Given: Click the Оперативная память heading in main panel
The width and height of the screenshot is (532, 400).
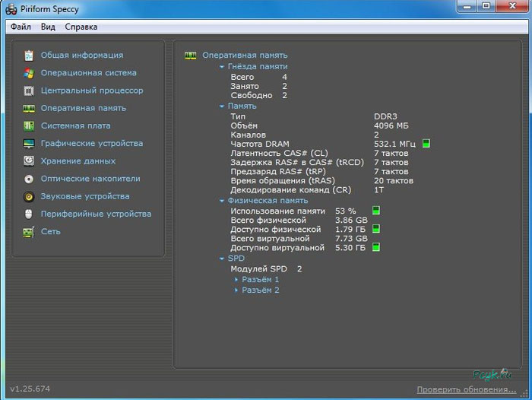Looking at the screenshot, I should 245,55.
